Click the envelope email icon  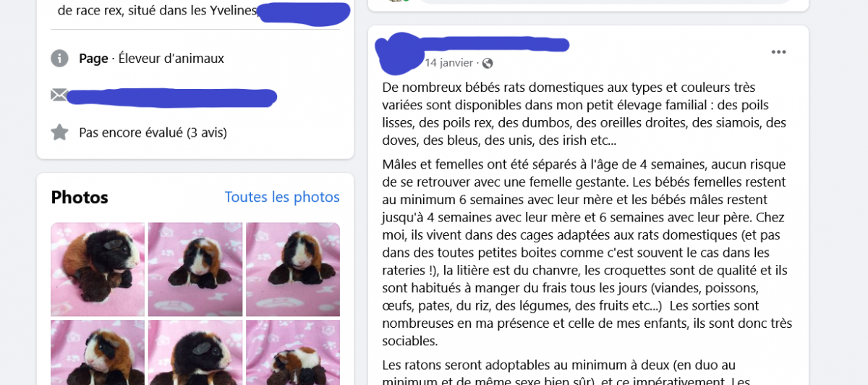click(59, 95)
